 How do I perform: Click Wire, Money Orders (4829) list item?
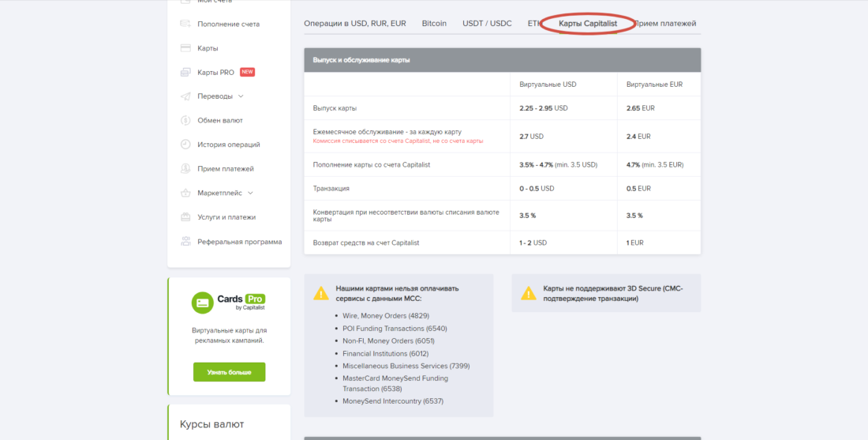tap(385, 316)
